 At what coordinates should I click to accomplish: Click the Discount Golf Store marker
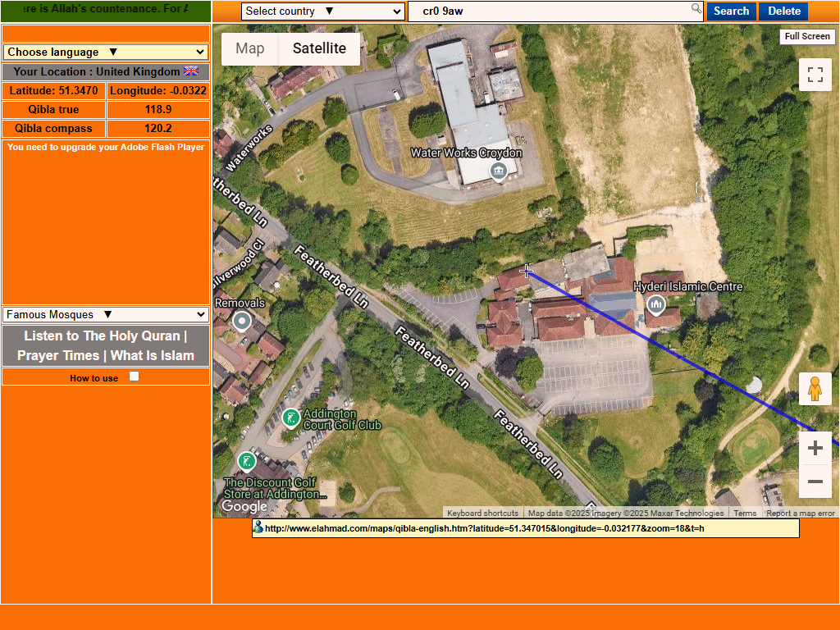coord(247,461)
